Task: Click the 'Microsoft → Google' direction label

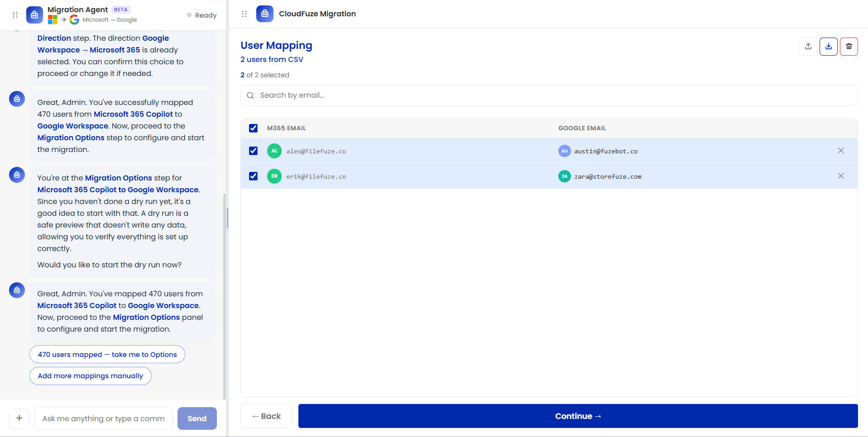Action: pyautogui.click(x=110, y=20)
